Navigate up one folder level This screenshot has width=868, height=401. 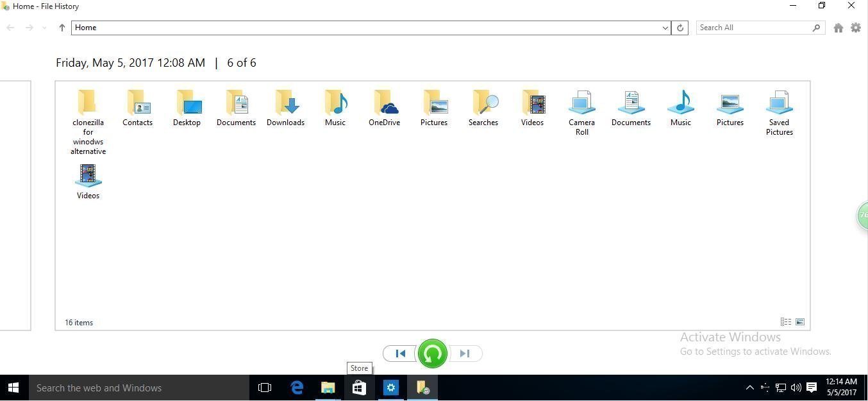coord(62,28)
